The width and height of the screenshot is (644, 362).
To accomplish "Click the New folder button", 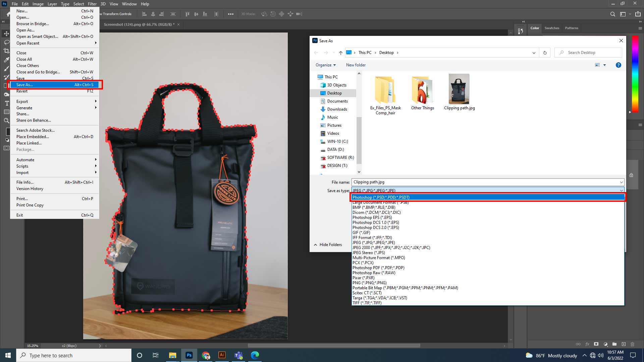I will point(356,65).
